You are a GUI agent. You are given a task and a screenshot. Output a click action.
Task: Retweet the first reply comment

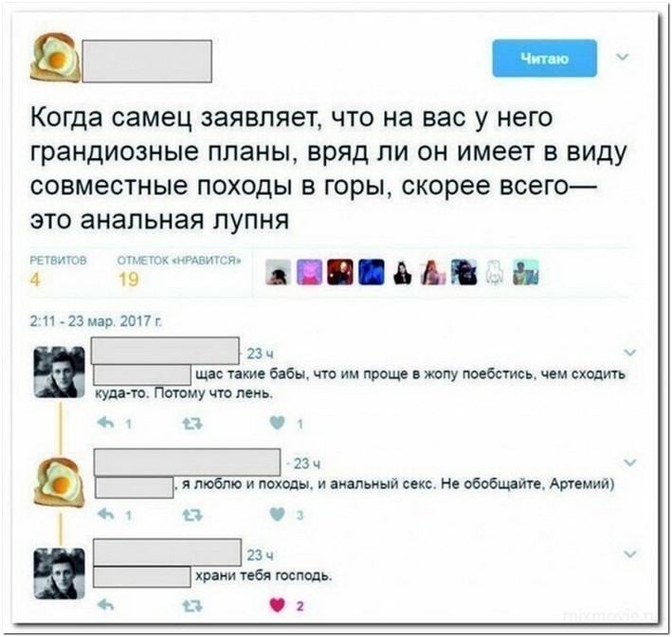pyautogui.click(x=192, y=424)
